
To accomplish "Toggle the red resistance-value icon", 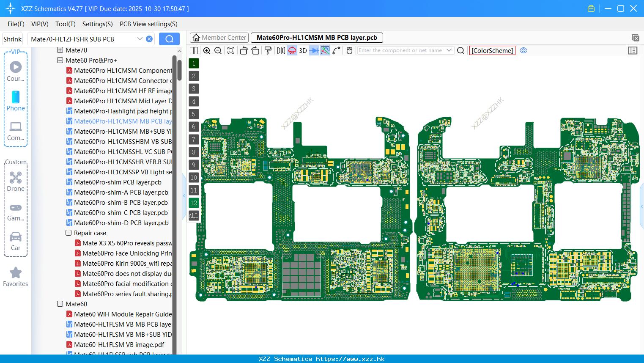I will coord(292,50).
